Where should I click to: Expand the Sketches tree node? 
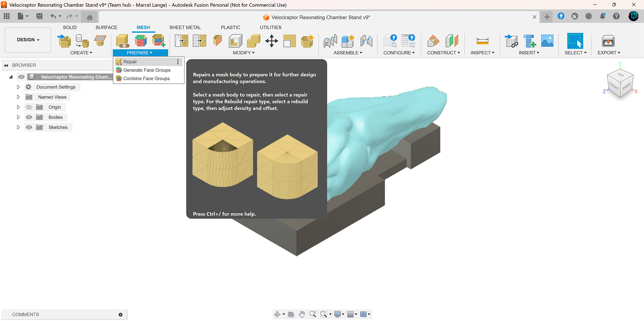(x=18, y=127)
